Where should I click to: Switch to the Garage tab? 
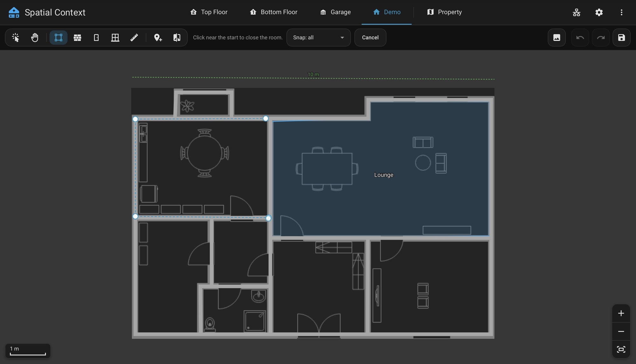click(335, 12)
